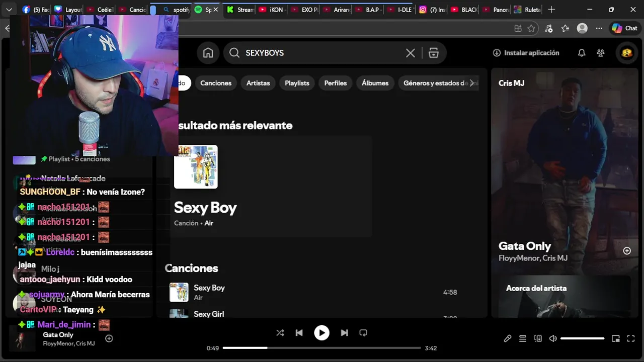
Task: Open the lyrics microphone icon
Action: coord(508,339)
